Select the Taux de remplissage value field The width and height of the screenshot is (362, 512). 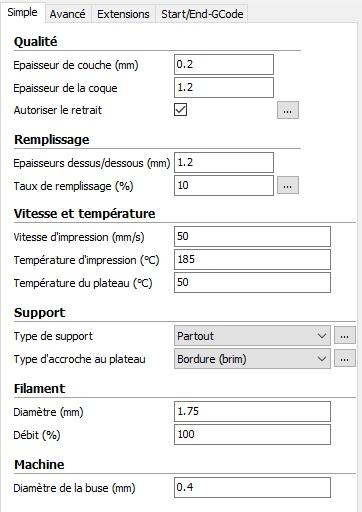point(224,186)
